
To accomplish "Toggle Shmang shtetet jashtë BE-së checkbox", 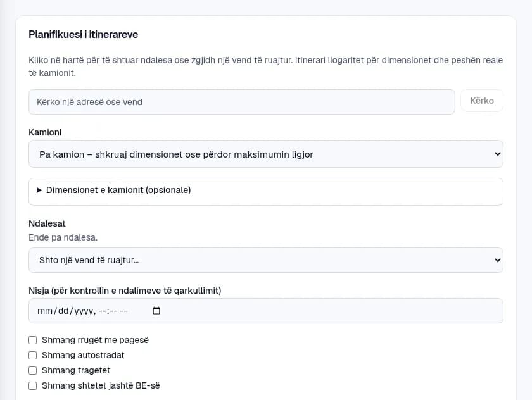I will coord(32,386).
